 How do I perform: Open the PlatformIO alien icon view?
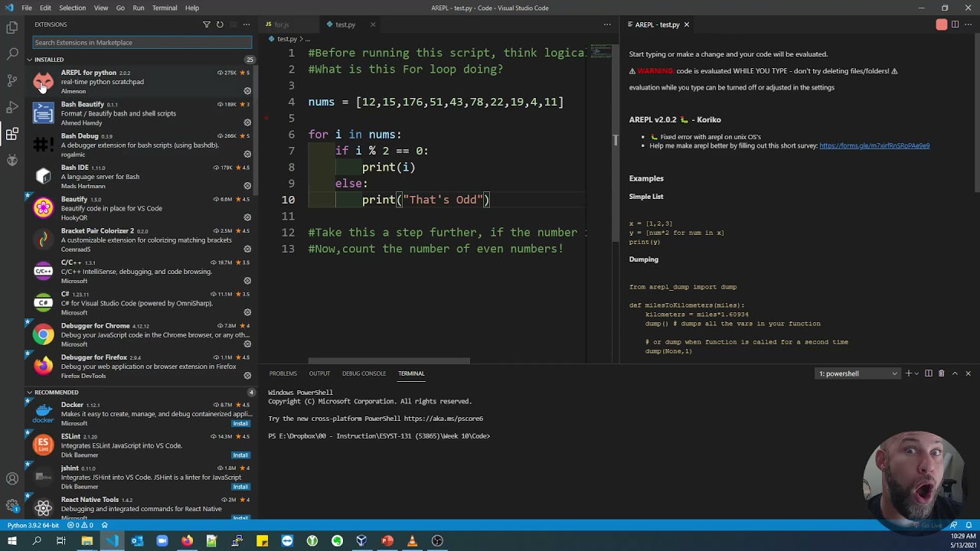click(12, 160)
